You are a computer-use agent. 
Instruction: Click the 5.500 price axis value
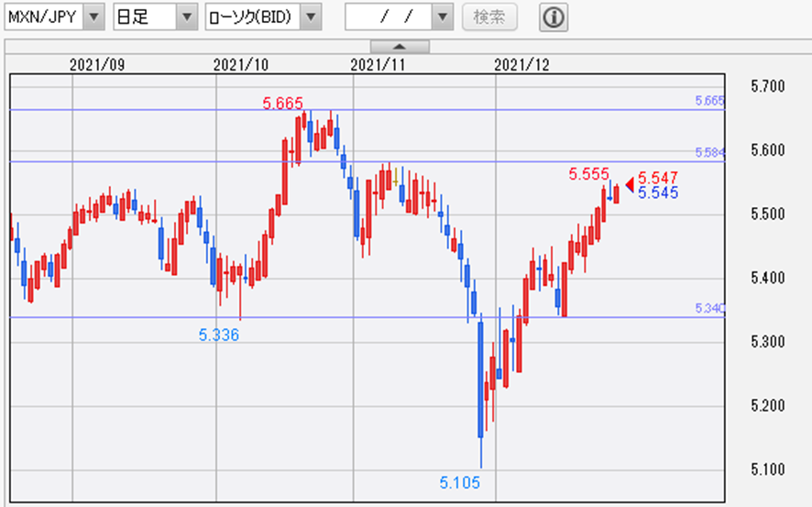pos(767,214)
